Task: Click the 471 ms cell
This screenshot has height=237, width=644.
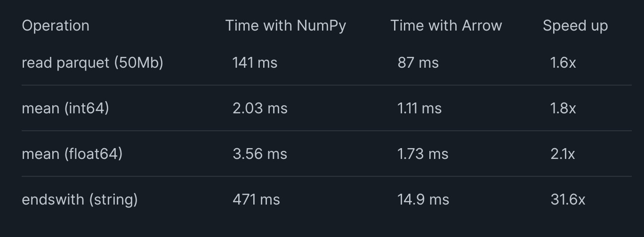Action: click(x=256, y=199)
